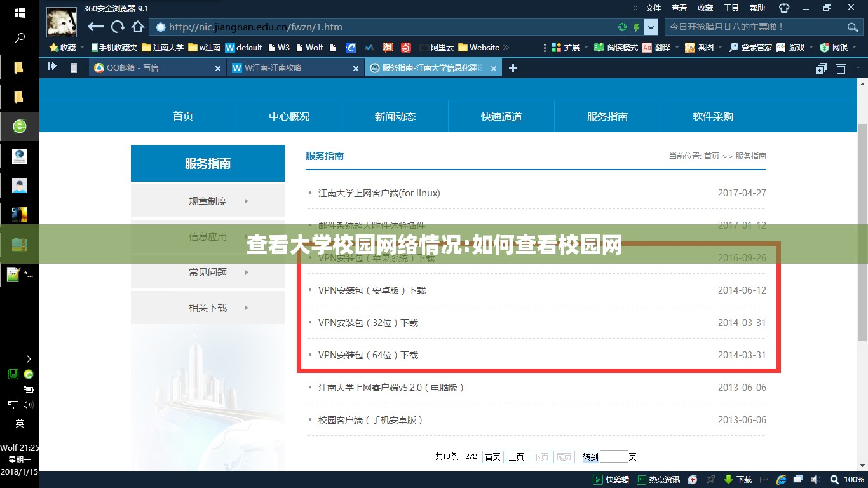Image resolution: width=868 pixels, height=488 pixels.
Task: Go to 首页 in site navigation
Action: 183,116
